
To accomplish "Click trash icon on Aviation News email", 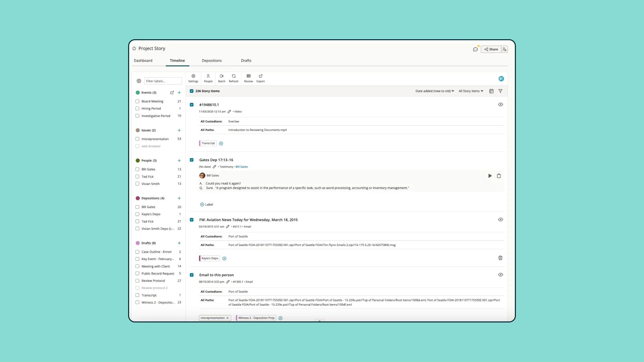I will click(500, 258).
